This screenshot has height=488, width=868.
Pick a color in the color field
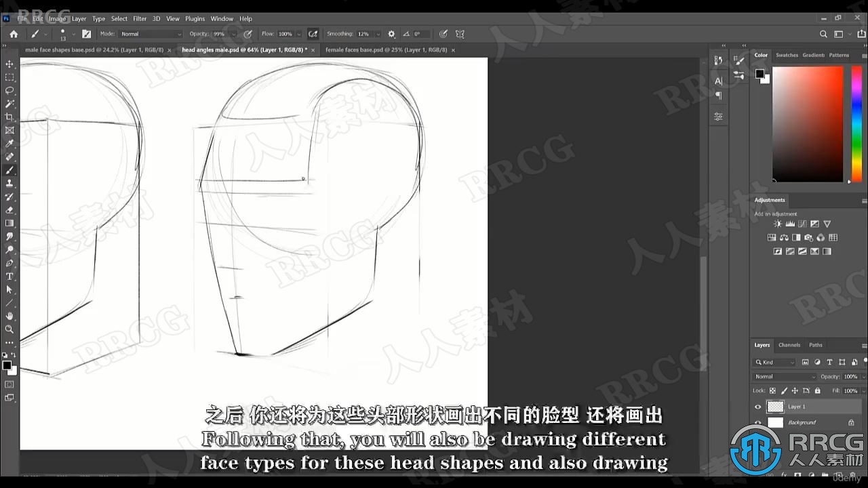point(808,124)
